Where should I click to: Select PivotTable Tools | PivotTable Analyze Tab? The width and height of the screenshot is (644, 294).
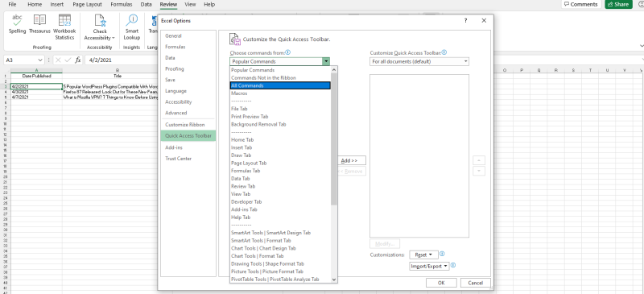pyautogui.click(x=280, y=280)
